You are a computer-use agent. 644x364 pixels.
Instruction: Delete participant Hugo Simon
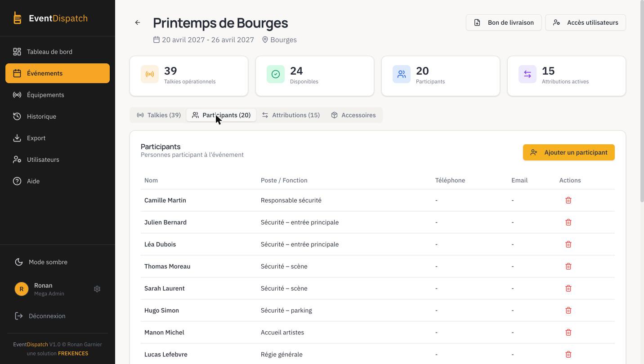point(568,311)
